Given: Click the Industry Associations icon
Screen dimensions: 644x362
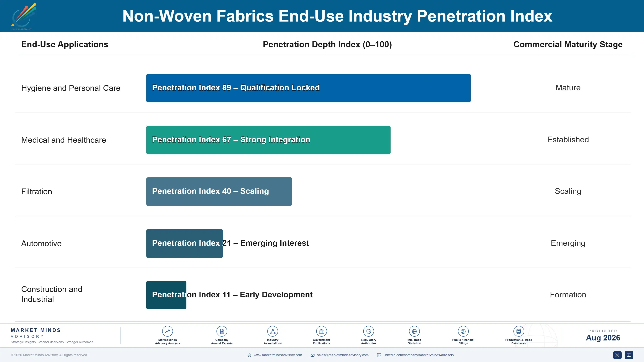Looking at the screenshot, I should (x=273, y=331).
